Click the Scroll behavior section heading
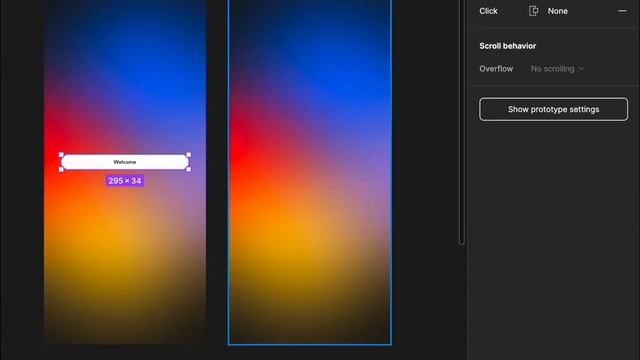 507,46
